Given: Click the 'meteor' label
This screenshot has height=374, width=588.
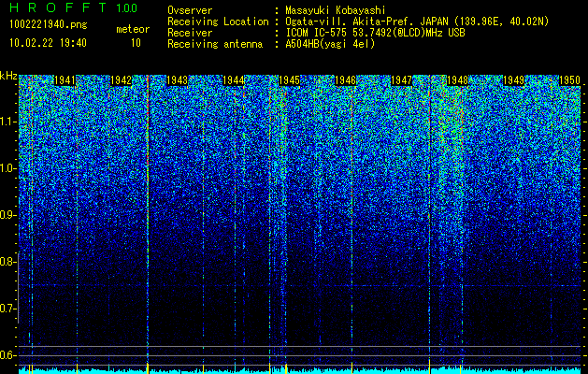Looking at the screenshot, I should point(133,29).
